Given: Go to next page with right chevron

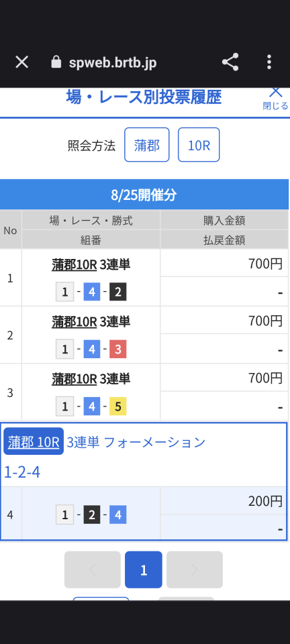Looking at the screenshot, I should (x=195, y=570).
